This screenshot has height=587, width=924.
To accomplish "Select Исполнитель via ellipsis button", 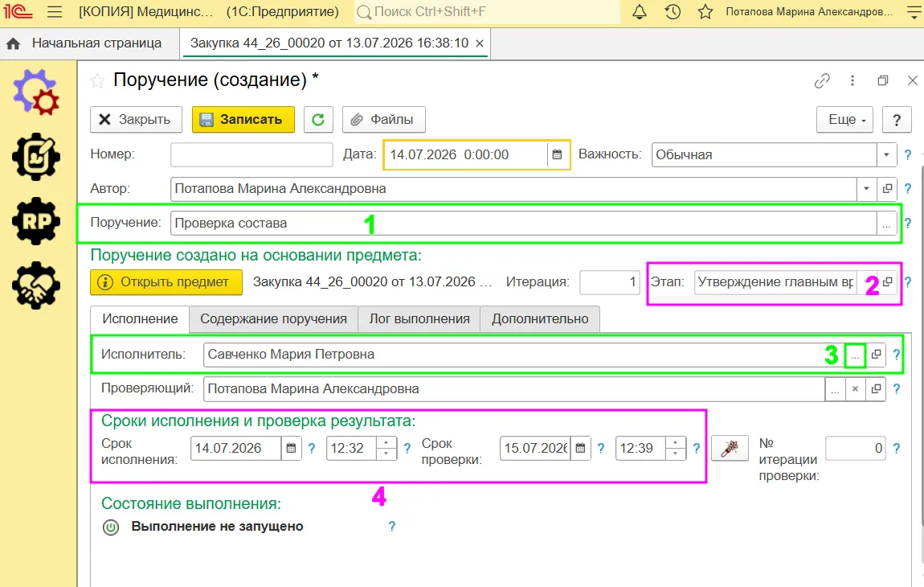I will [855, 355].
